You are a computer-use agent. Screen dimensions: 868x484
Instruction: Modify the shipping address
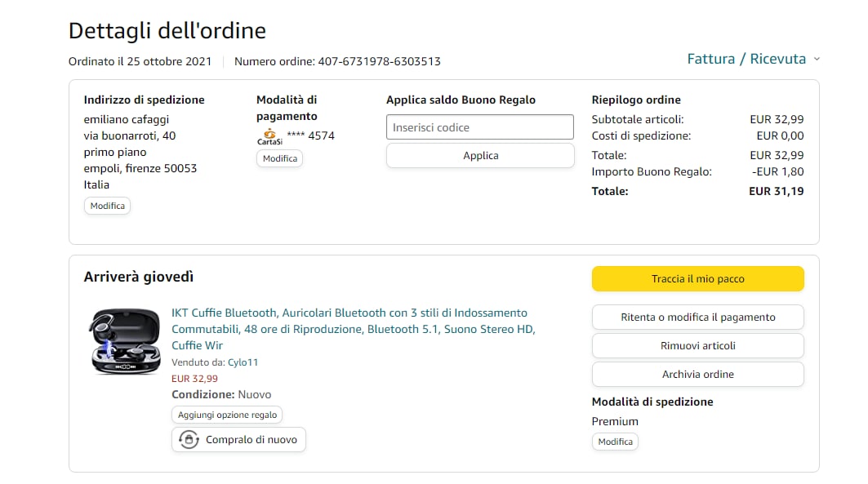[x=107, y=206]
